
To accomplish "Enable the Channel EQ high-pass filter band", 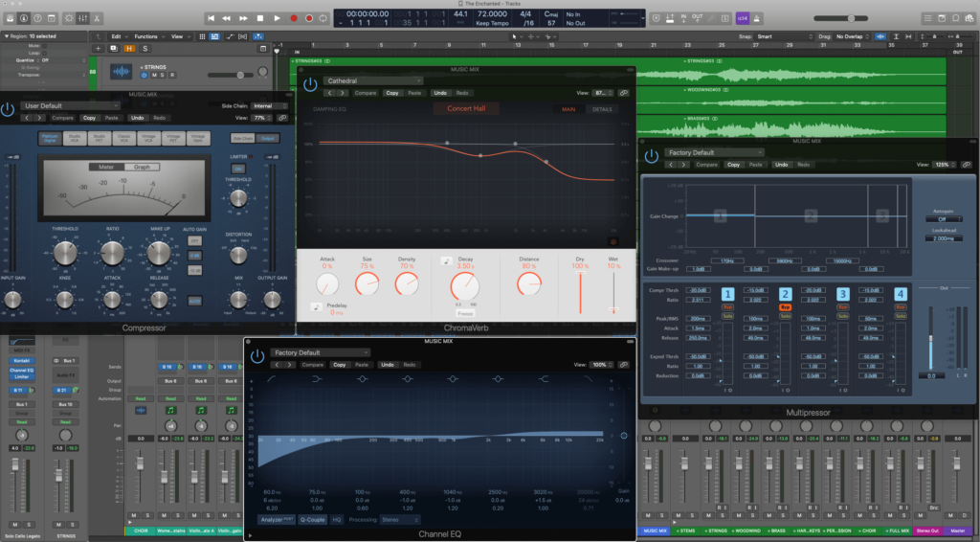I will [272, 379].
